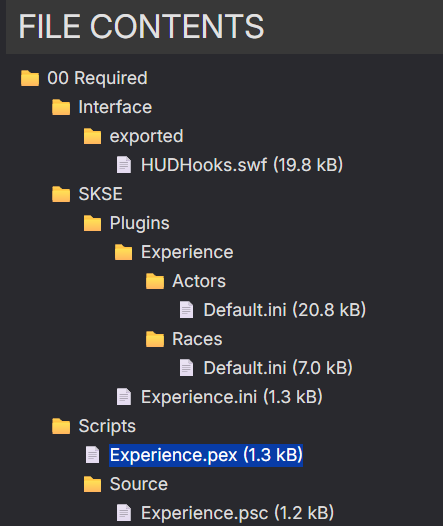Select the Source folder label

click(139, 484)
